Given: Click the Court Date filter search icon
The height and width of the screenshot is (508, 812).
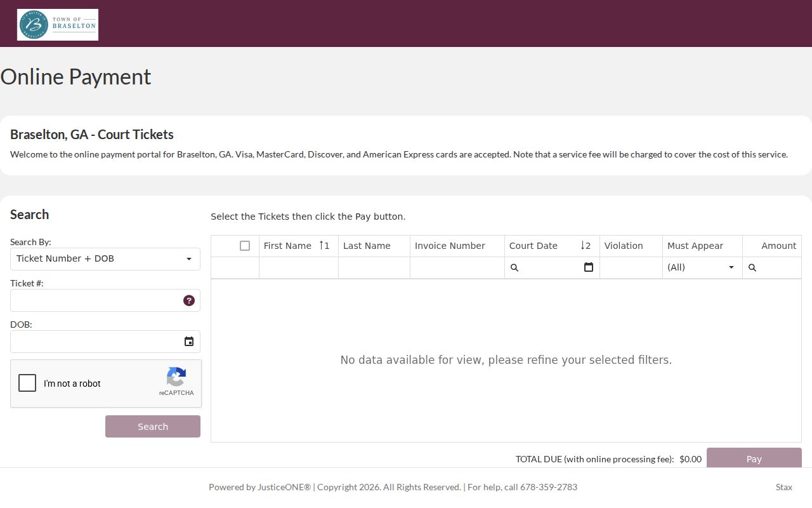Looking at the screenshot, I should pos(514,268).
